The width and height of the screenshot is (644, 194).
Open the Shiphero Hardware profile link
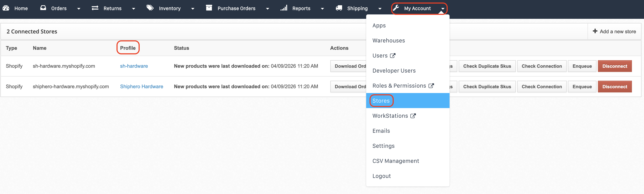pos(142,87)
